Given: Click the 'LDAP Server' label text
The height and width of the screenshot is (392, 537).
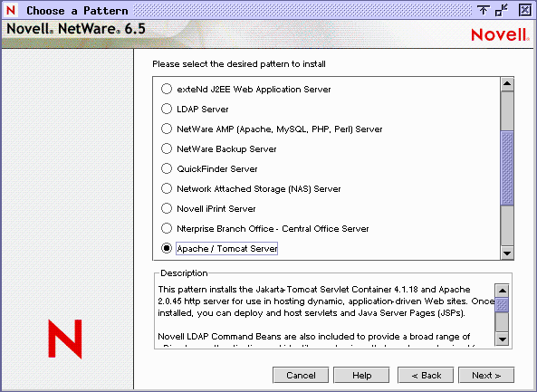Looking at the screenshot, I should (203, 110).
